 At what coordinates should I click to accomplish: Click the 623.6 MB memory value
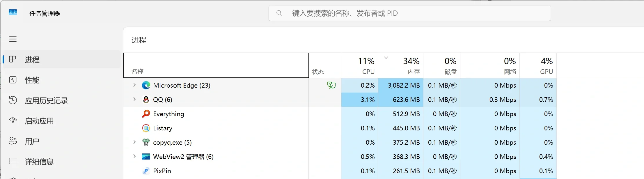pos(406,100)
